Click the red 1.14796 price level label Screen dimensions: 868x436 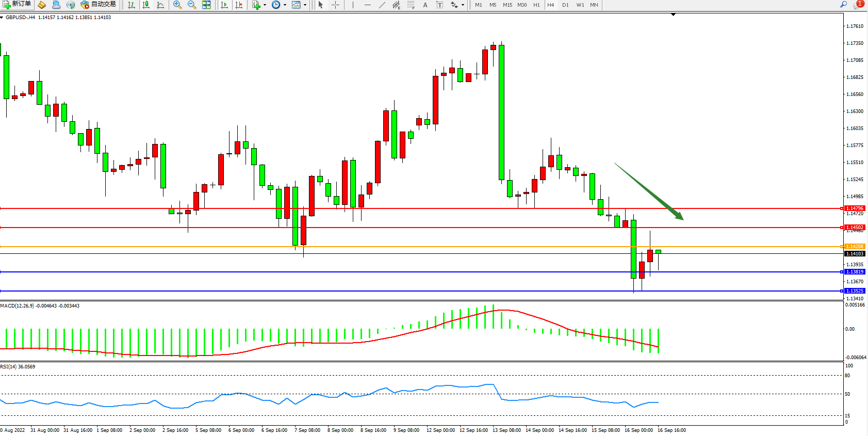tap(854, 208)
